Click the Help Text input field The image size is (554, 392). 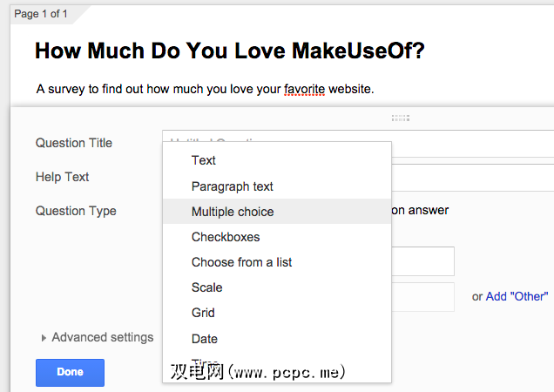coord(470,177)
